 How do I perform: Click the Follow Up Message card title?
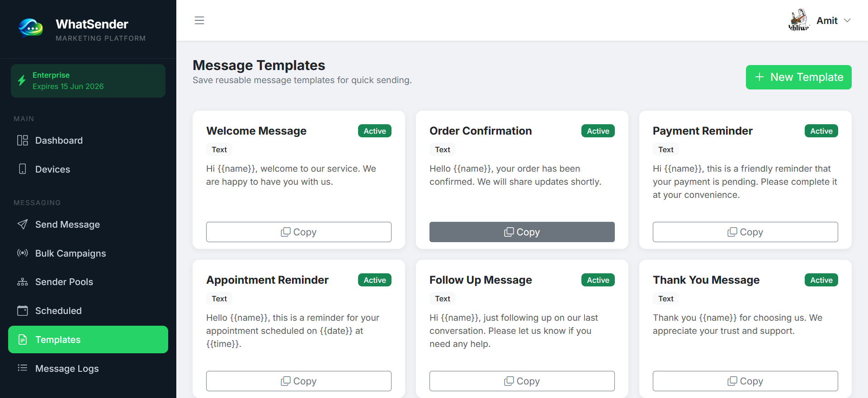click(481, 280)
